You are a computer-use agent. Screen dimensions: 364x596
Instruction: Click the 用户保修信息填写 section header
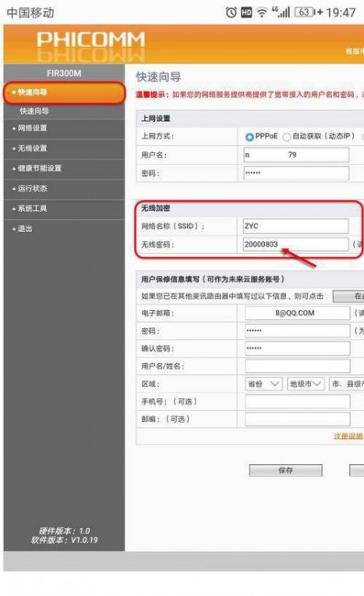213,279
